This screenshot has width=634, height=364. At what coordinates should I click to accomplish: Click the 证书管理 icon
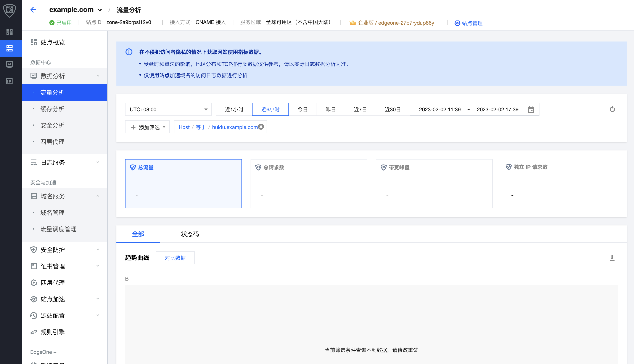pos(34,266)
